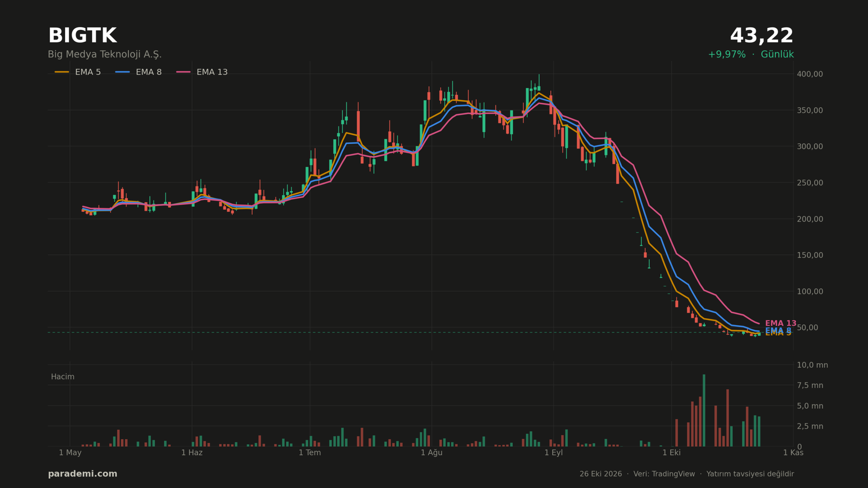Click the EMA 5 legend entry
The width and height of the screenshot is (868, 488).
78,72
